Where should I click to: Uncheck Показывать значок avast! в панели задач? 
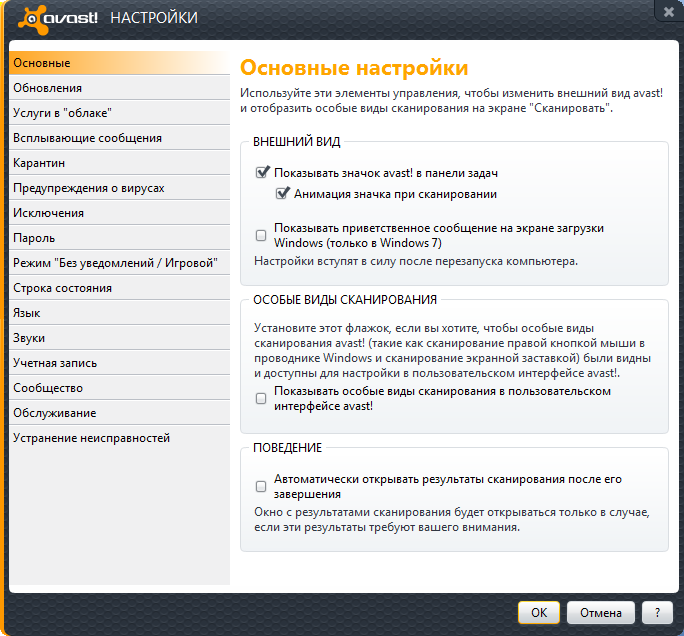pyautogui.click(x=262, y=172)
